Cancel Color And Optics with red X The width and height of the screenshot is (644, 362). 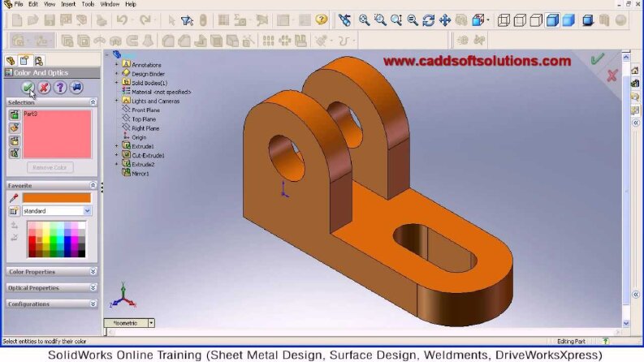[44, 88]
